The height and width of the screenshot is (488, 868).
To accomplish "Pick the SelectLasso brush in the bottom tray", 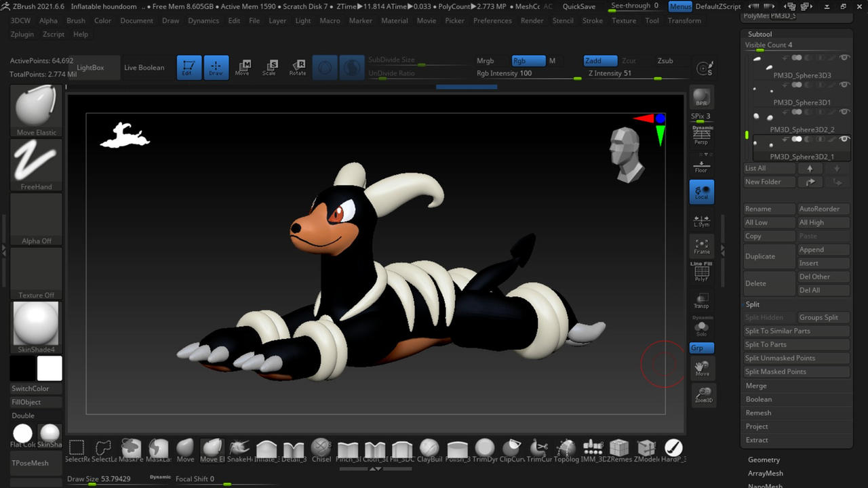I will click(104, 449).
